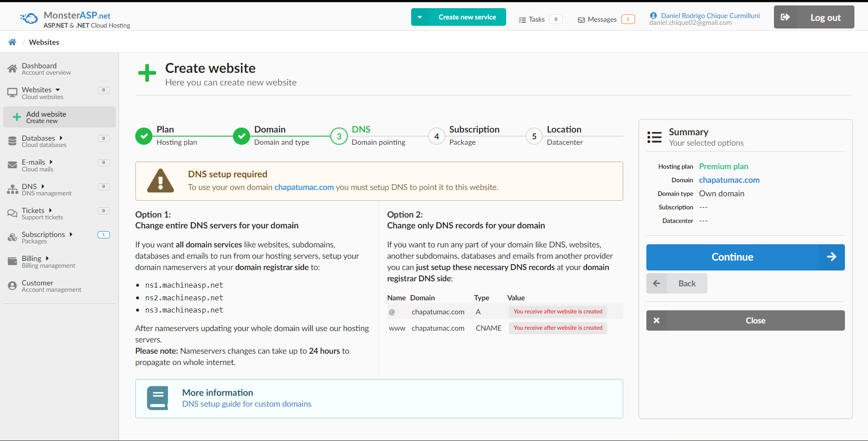
Task: Expand the Websites menu caret
Action: 58,90
